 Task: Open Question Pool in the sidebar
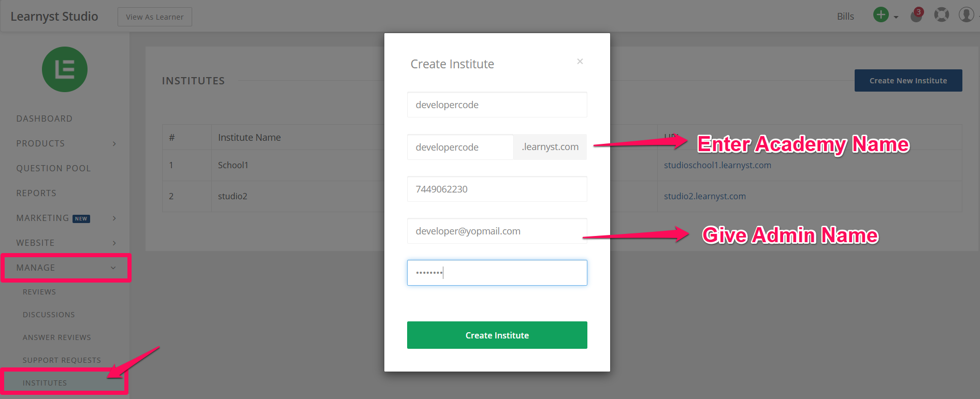click(53, 168)
